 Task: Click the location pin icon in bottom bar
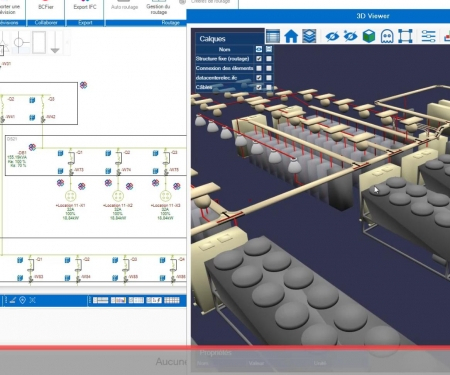[22, 300]
